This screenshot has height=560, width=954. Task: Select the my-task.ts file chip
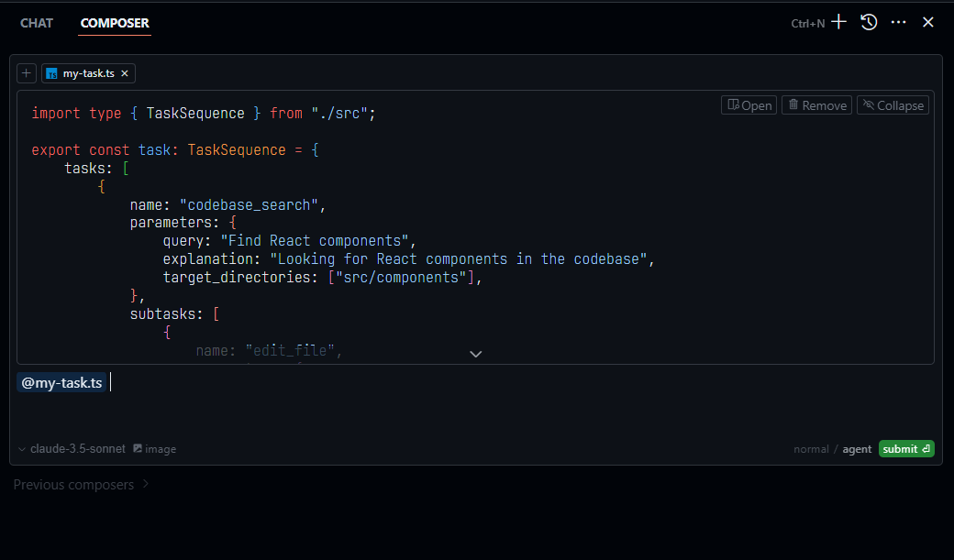click(88, 73)
